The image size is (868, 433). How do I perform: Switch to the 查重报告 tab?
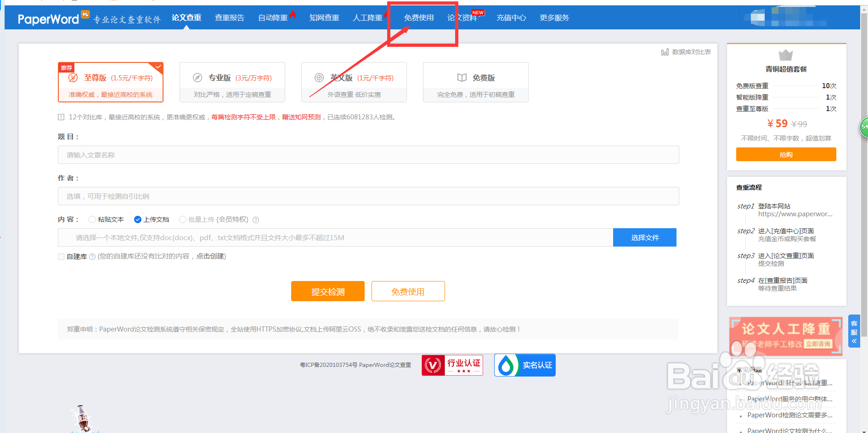[230, 17]
